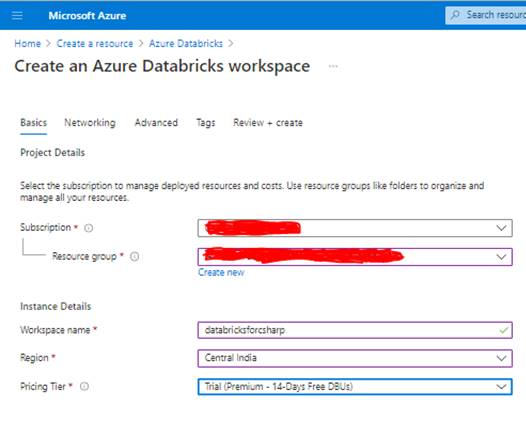Click the Instance Details heading
This screenshot has width=526, height=437.
tap(56, 306)
